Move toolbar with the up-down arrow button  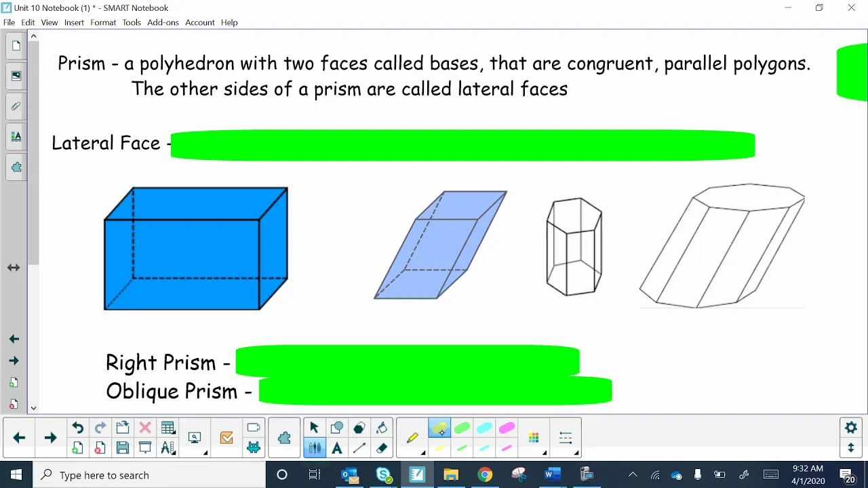851,448
